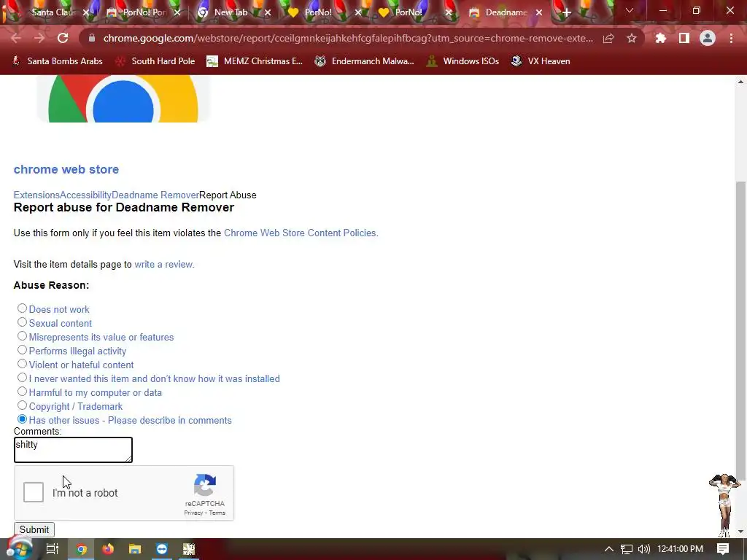Submit the abuse report
747x560 pixels.
tap(34, 529)
